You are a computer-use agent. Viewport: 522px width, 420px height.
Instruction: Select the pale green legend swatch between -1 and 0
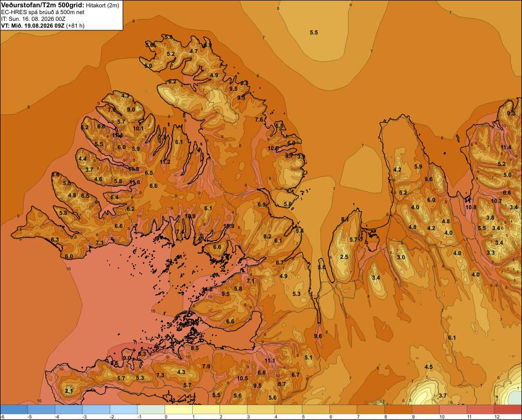coord(151,409)
